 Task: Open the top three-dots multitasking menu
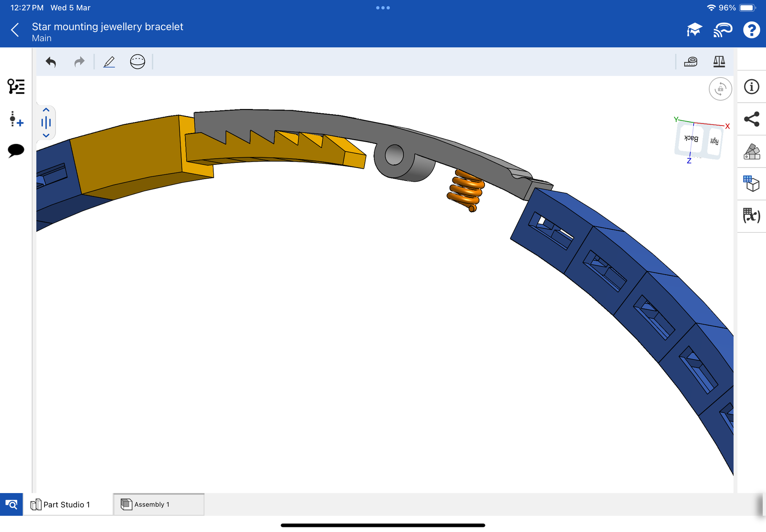383,8
